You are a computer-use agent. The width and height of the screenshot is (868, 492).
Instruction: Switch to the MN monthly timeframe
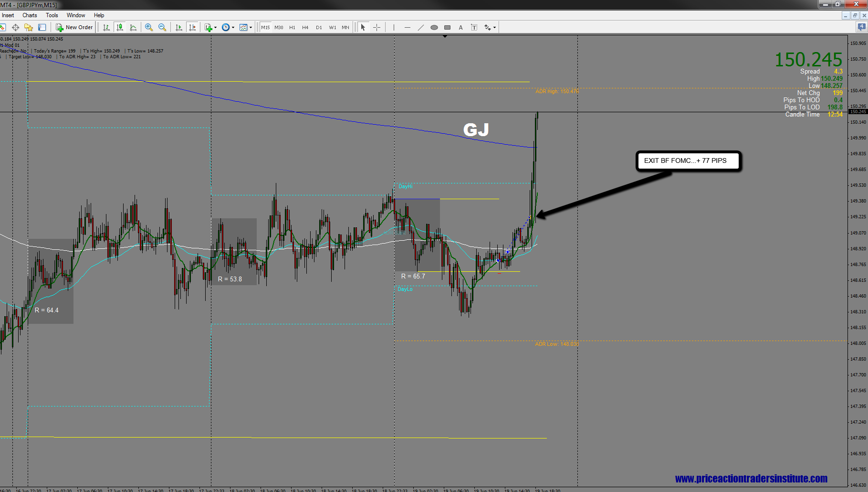(345, 27)
